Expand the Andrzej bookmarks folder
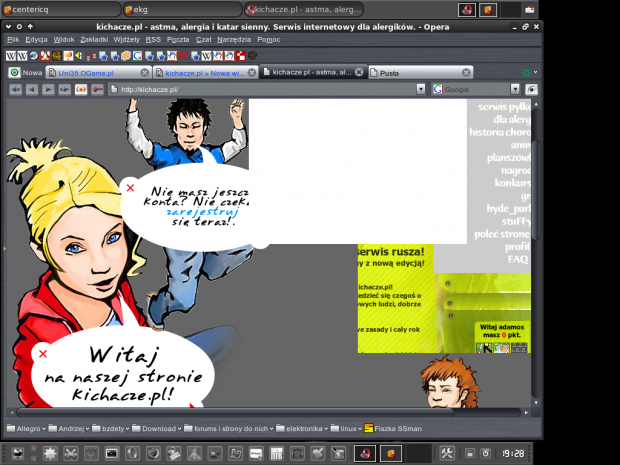 click(x=68, y=429)
